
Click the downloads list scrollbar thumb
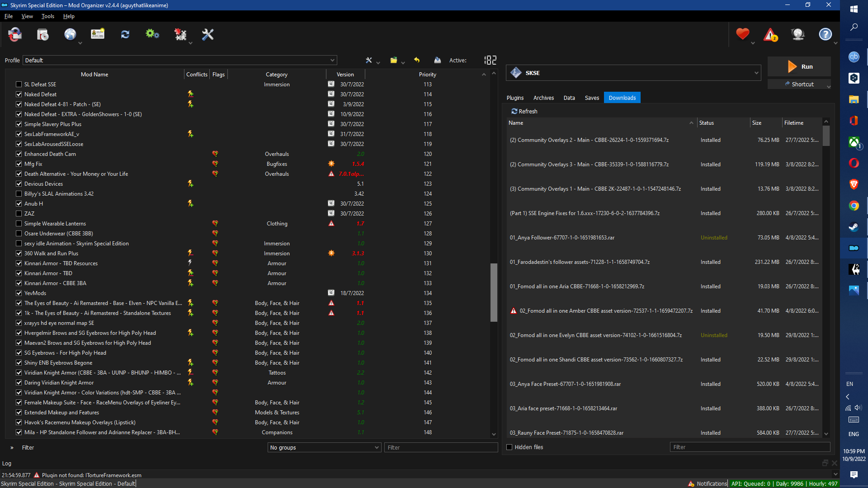826,136
